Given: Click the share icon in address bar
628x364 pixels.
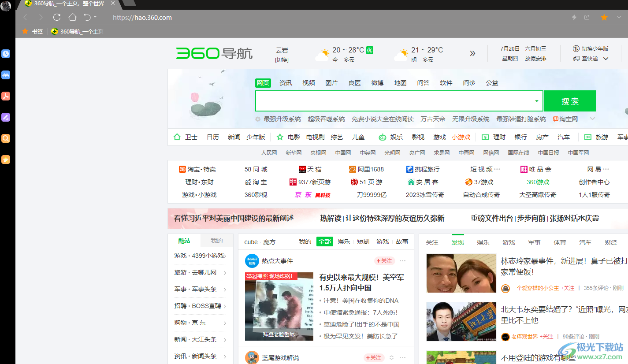Looking at the screenshot, I should coord(587,17).
